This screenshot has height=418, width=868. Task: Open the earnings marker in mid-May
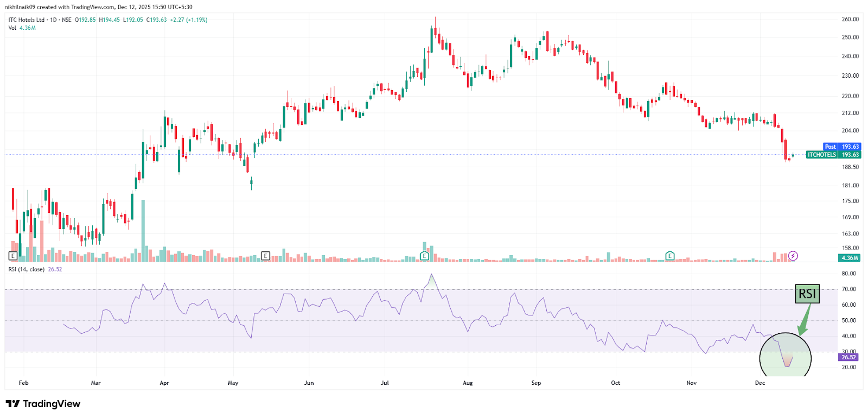point(265,256)
